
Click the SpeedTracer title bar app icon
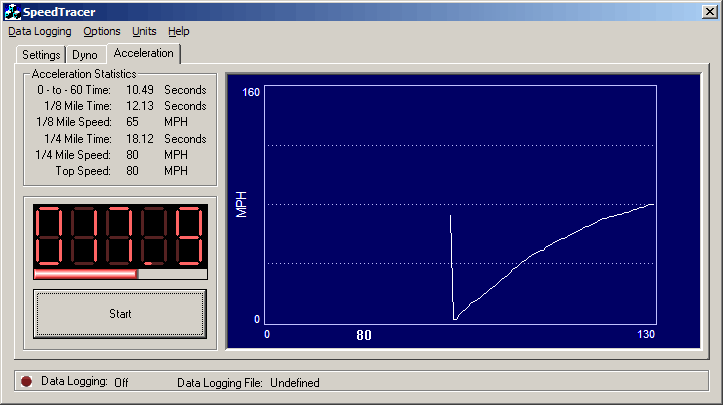tap(12, 12)
